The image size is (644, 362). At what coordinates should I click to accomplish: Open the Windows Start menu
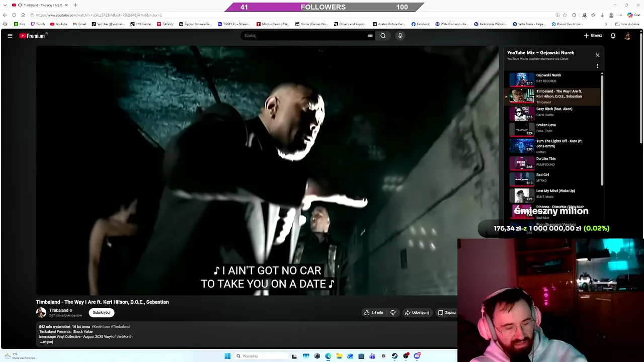point(227,356)
